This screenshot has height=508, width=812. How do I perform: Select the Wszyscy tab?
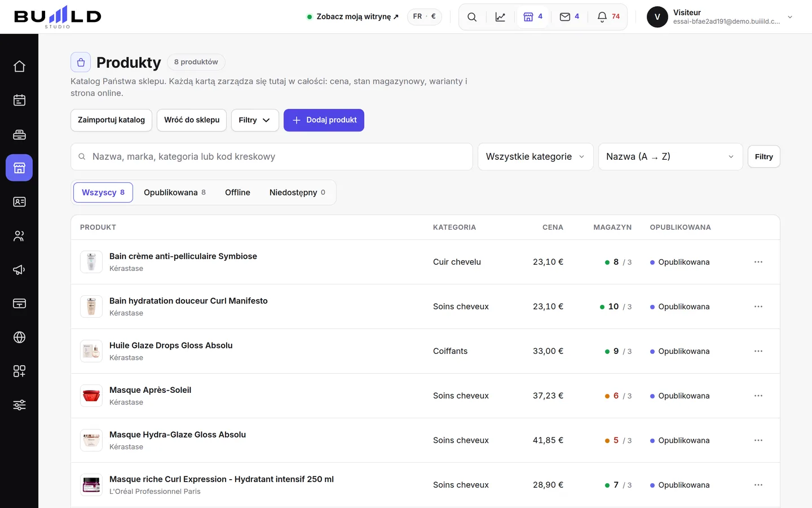tap(103, 192)
